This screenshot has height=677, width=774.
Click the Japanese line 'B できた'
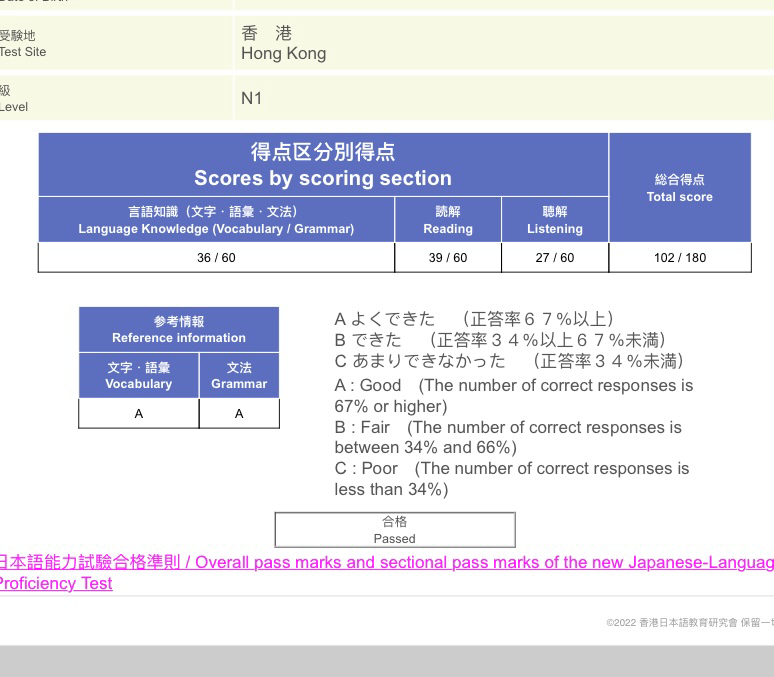point(501,340)
